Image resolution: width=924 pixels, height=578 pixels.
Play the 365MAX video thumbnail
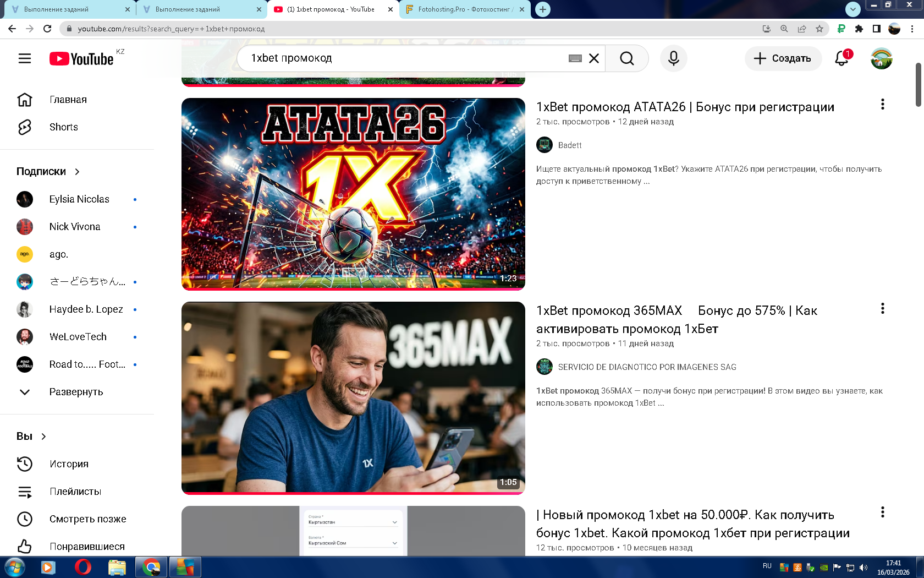tap(353, 397)
